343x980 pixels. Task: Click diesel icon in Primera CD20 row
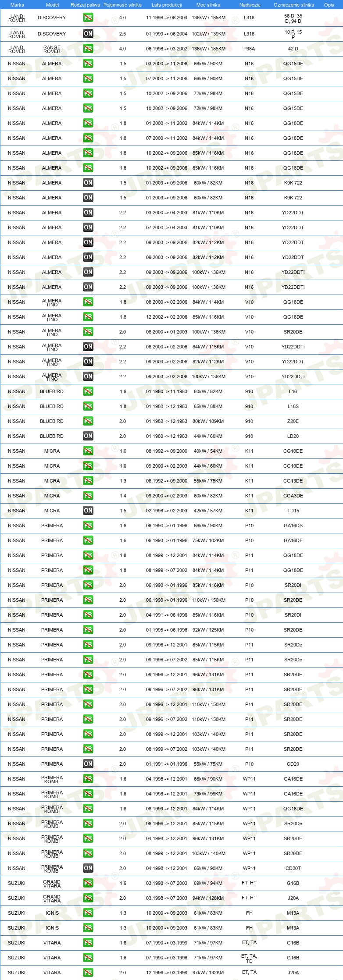pyautogui.click(x=88, y=764)
